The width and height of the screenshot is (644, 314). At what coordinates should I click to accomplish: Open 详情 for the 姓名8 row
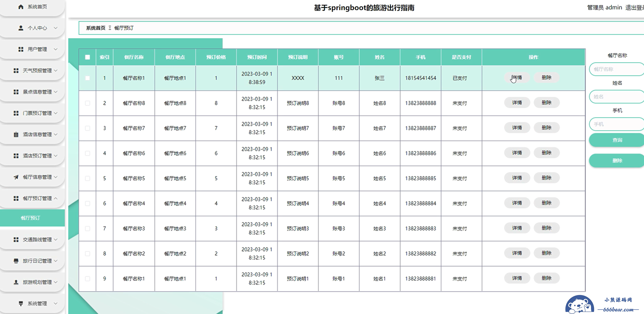pyautogui.click(x=517, y=103)
